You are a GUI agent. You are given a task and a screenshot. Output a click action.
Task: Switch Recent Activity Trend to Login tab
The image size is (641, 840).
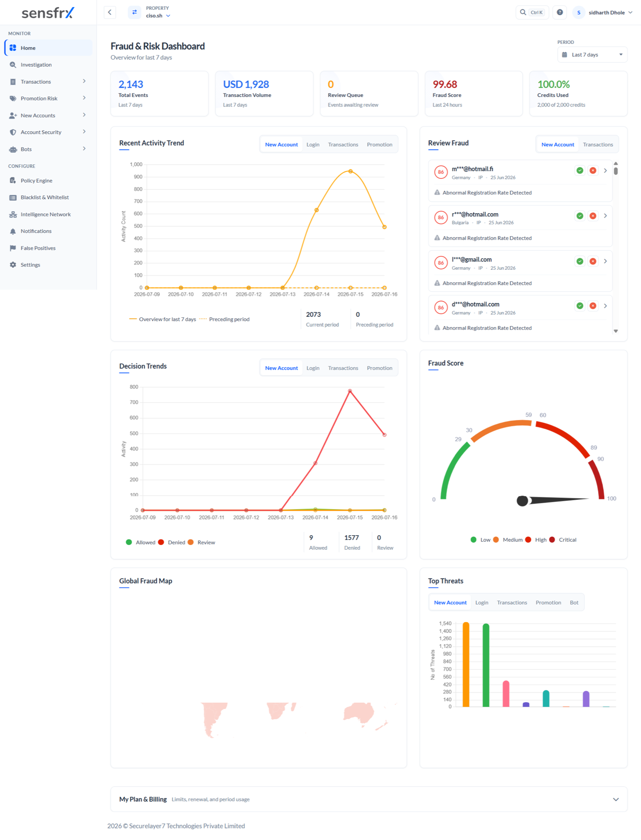pos(313,145)
